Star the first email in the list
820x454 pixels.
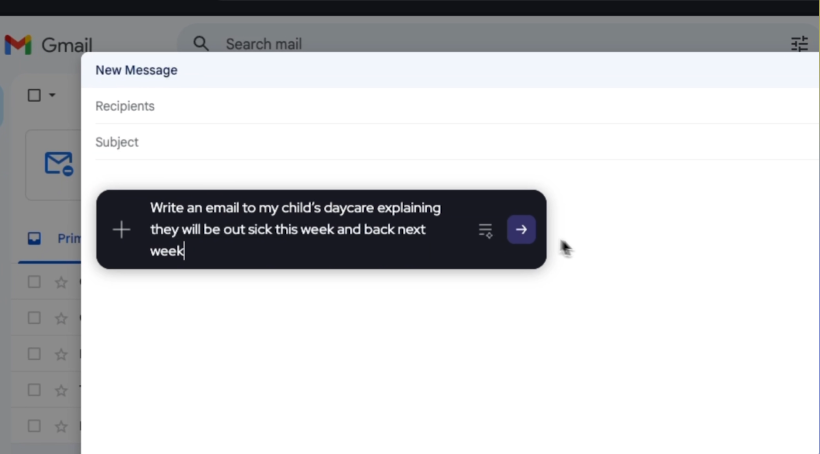coord(61,282)
